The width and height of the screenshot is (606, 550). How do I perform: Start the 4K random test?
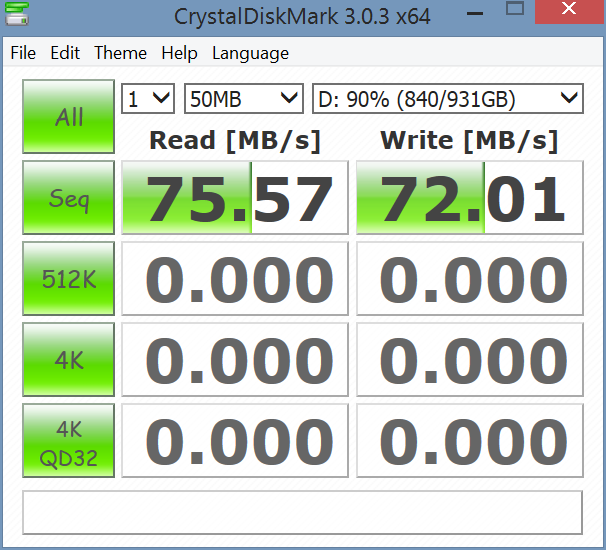click(x=68, y=359)
